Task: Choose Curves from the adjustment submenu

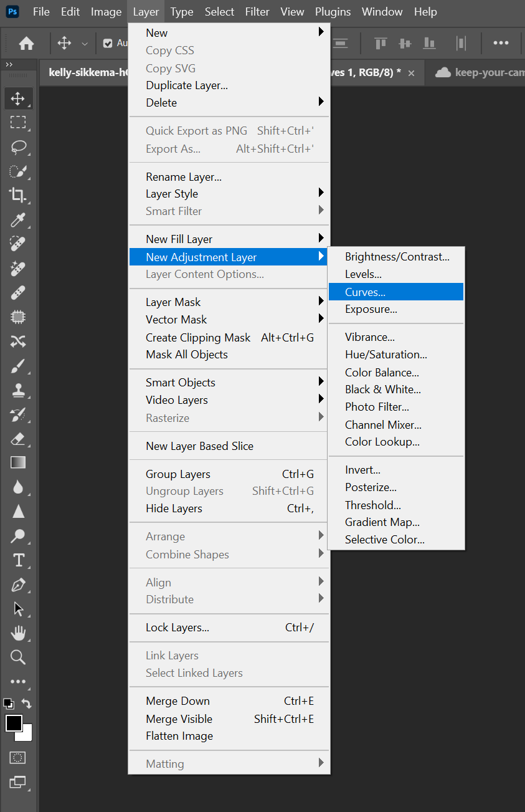Action: pyautogui.click(x=365, y=291)
